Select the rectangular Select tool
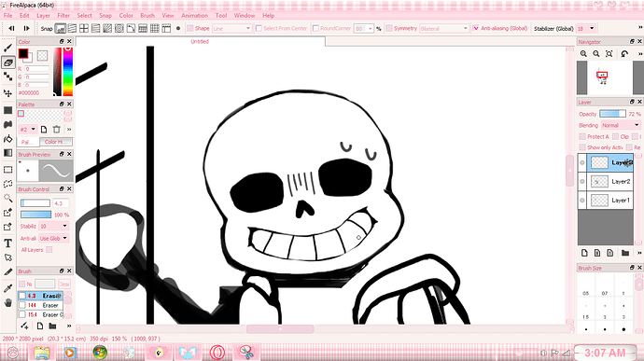 coord(7,170)
